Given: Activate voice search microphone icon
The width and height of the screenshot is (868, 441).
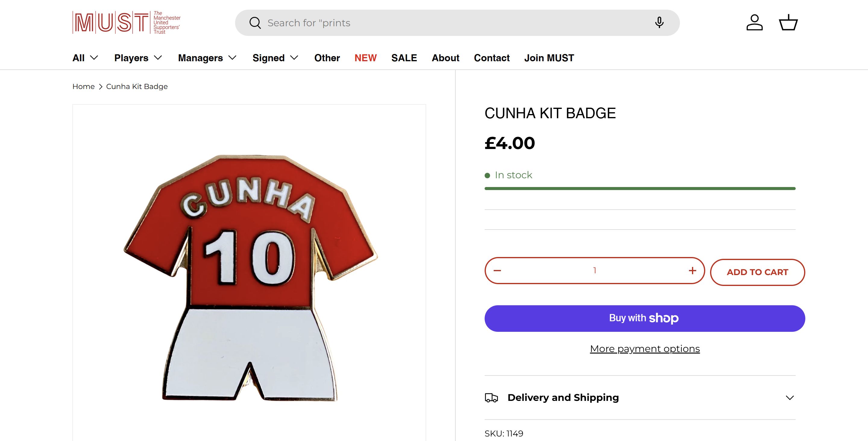Looking at the screenshot, I should point(659,23).
